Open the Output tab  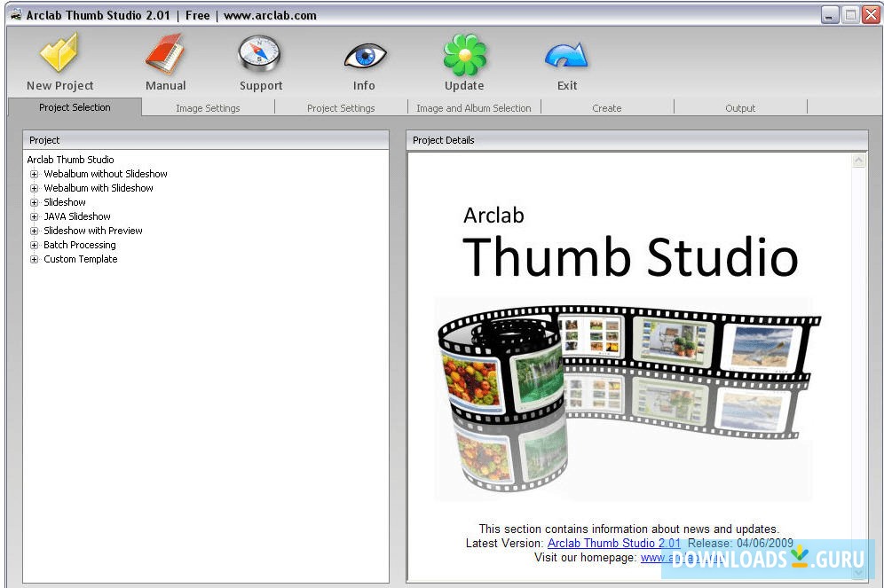(x=740, y=107)
